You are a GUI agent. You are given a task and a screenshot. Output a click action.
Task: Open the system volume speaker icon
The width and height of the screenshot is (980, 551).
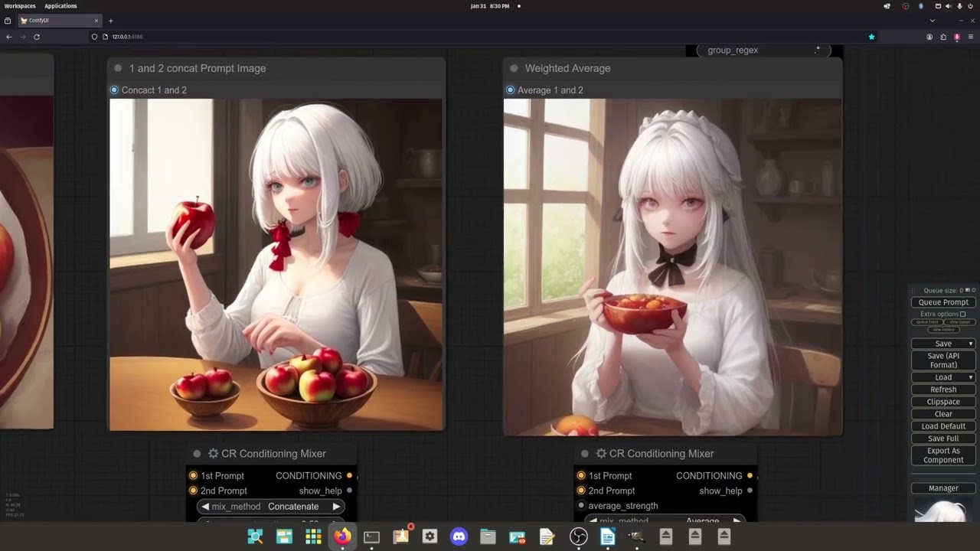click(x=948, y=6)
